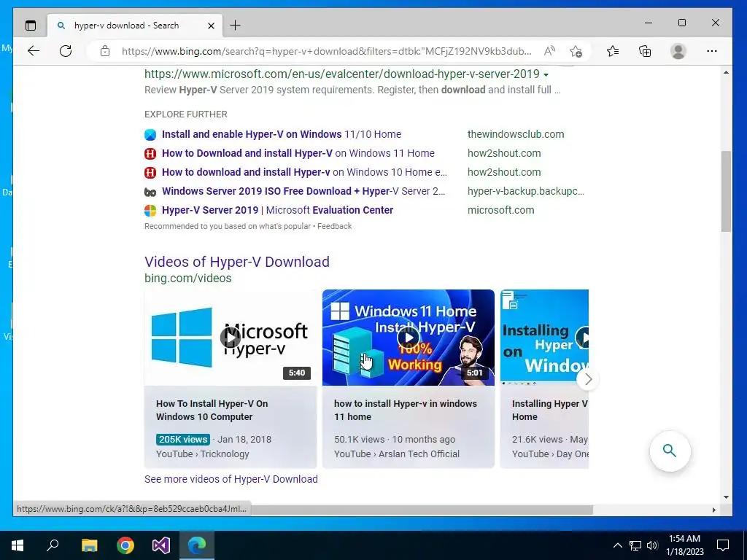Viewport: 747px width, 560px height.
Task: Close the hyper-v download tab
Action: [211, 26]
